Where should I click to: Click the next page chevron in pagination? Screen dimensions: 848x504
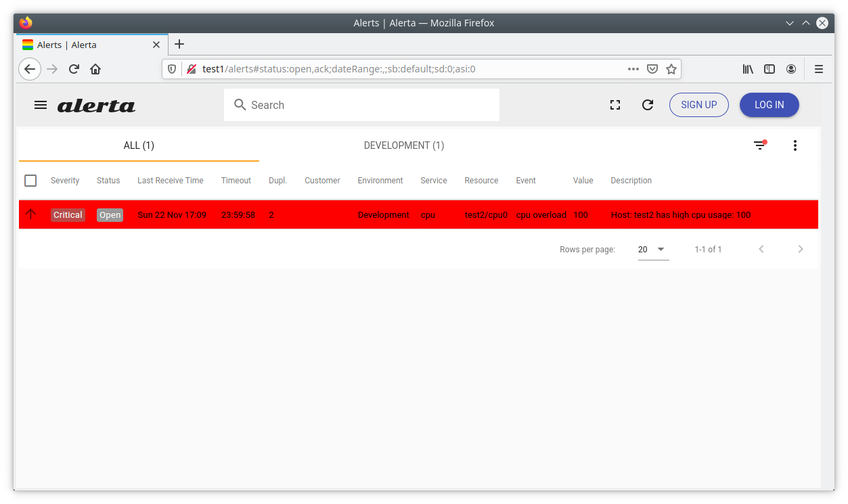click(801, 249)
